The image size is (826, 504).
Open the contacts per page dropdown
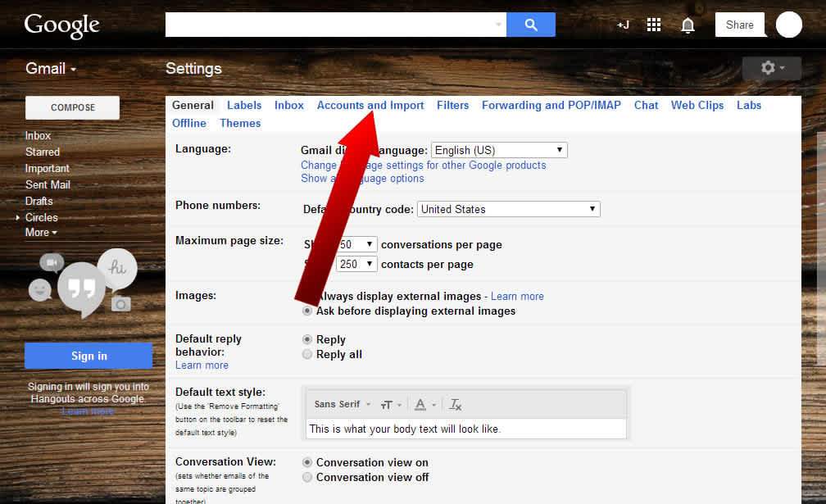point(356,264)
